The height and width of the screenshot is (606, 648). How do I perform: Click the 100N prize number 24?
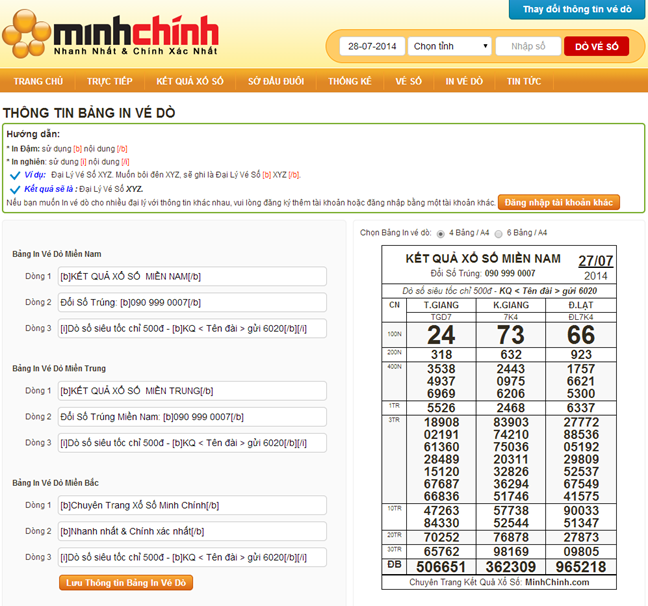(441, 335)
